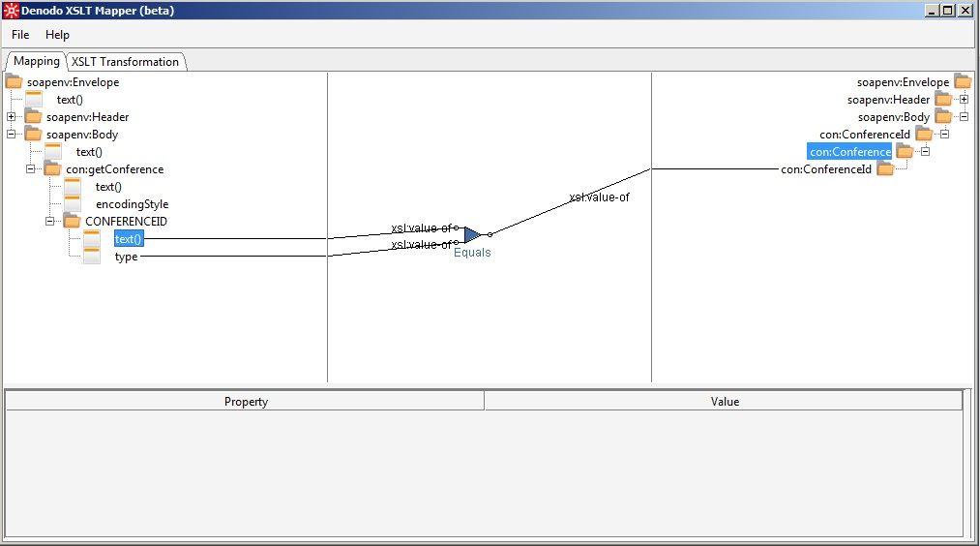The width and height of the screenshot is (980, 546).
Task: Click the CONFERENCEID folder icon
Action: point(72,222)
